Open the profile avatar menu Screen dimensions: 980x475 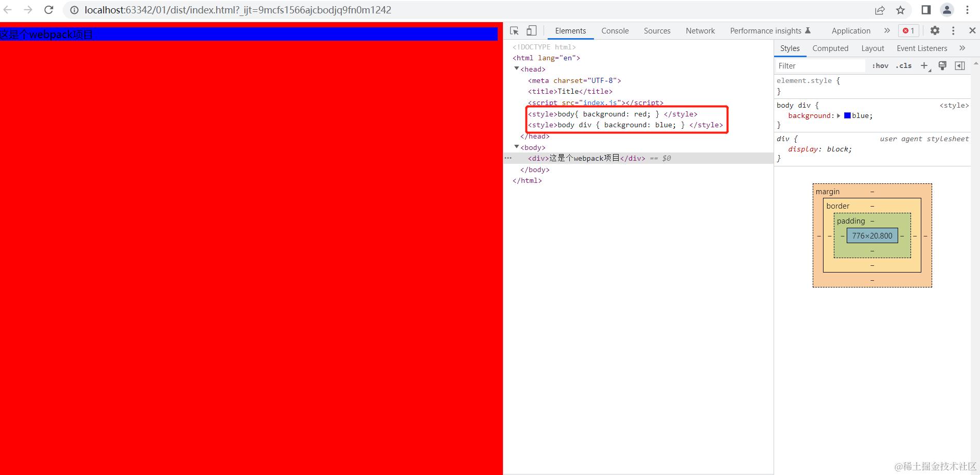947,10
